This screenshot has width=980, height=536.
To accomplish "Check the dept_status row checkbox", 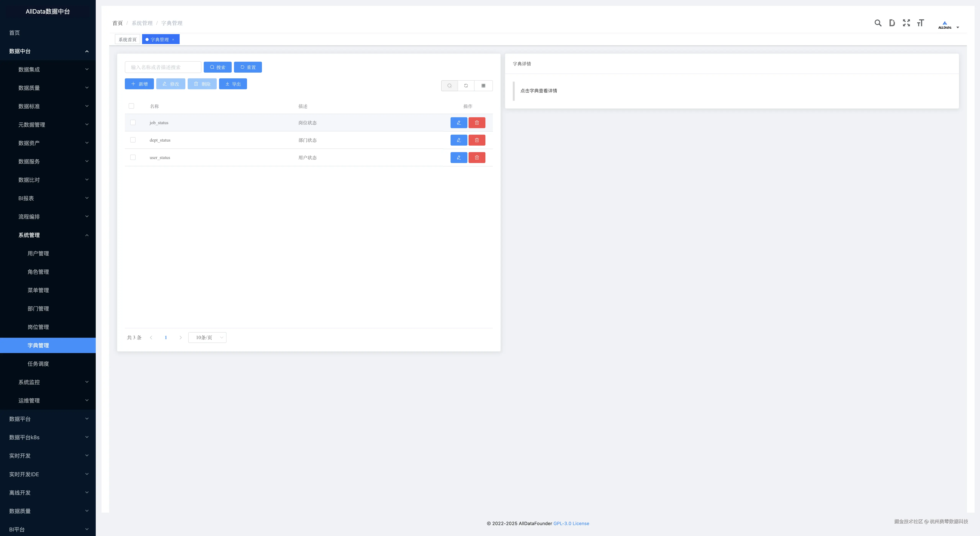I will [x=133, y=140].
